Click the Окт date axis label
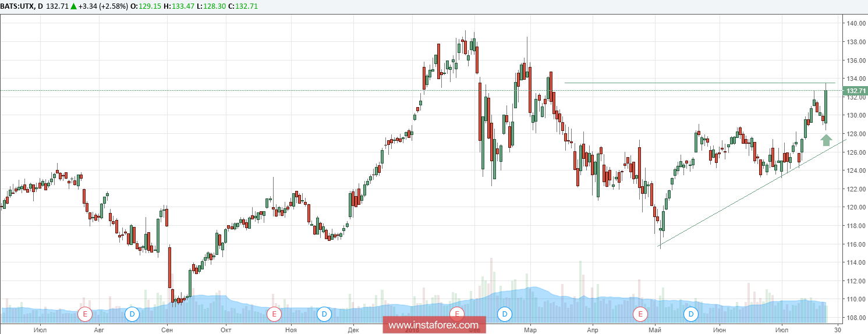The height and width of the screenshot is (334, 868). [x=226, y=329]
